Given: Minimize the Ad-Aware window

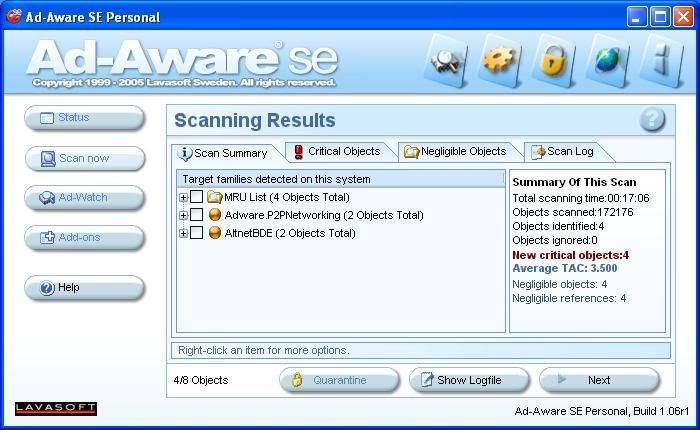Looking at the screenshot, I should coord(637,17).
